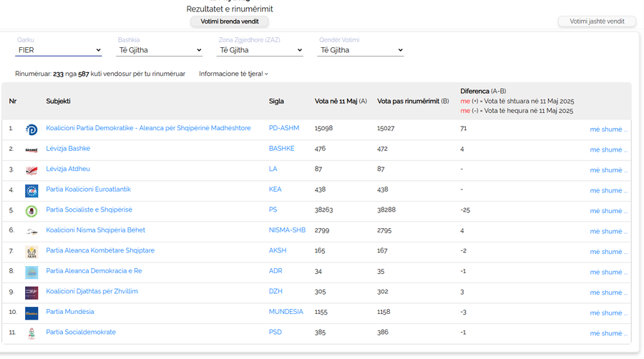Click the Lëvizja Atdheu party logo
644x359 pixels.
[31, 170]
